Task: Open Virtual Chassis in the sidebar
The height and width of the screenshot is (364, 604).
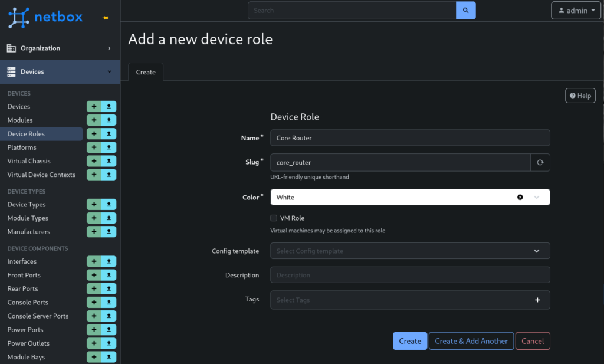Action: pos(29,161)
